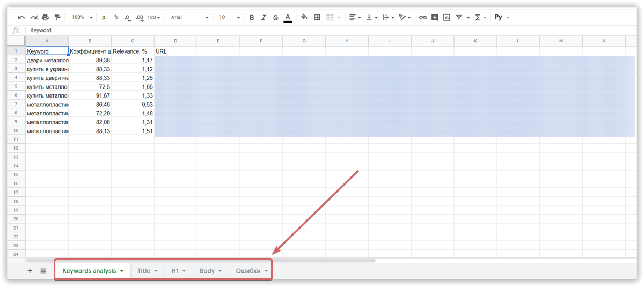Select the URL header cell
644x287 pixels.
(175, 51)
